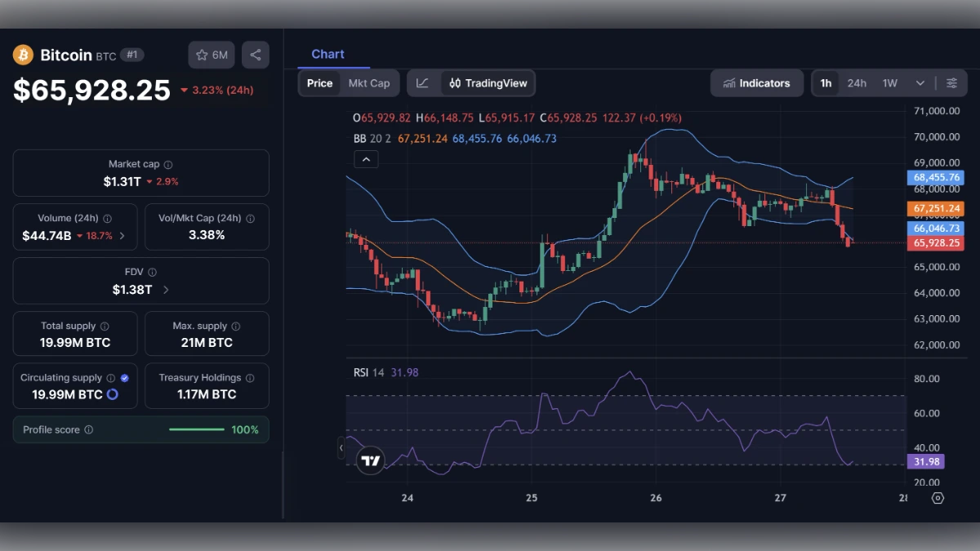The width and height of the screenshot is (980, 551).
Task: Select the 1h timeframe
Action: [825, 82]
